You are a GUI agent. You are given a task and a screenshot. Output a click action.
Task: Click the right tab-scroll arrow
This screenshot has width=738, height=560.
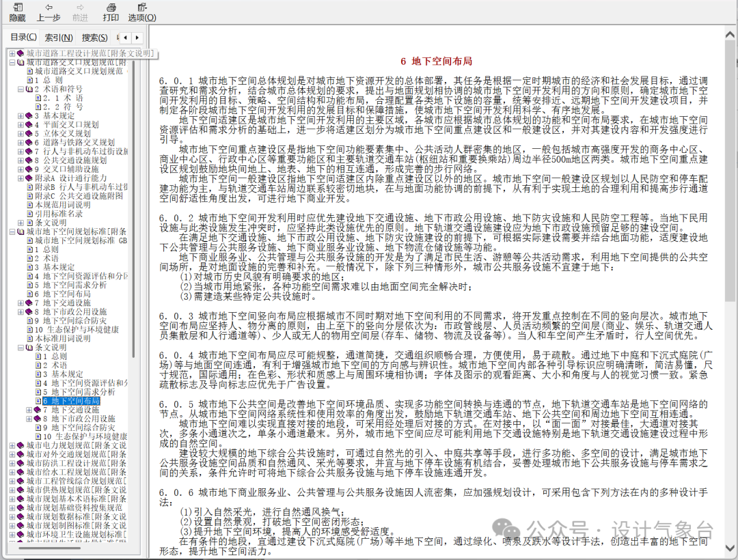click(x=137, y=38)
